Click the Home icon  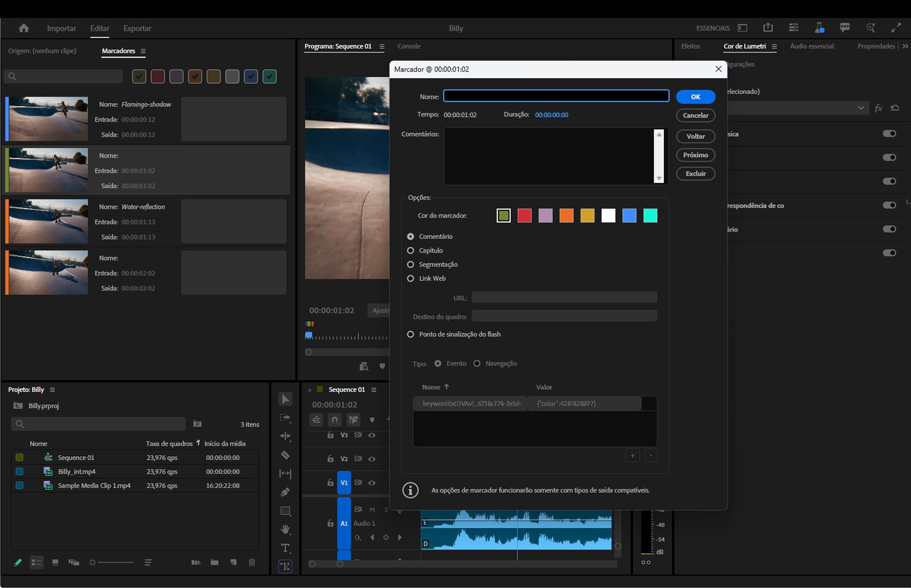pos(24,28)
